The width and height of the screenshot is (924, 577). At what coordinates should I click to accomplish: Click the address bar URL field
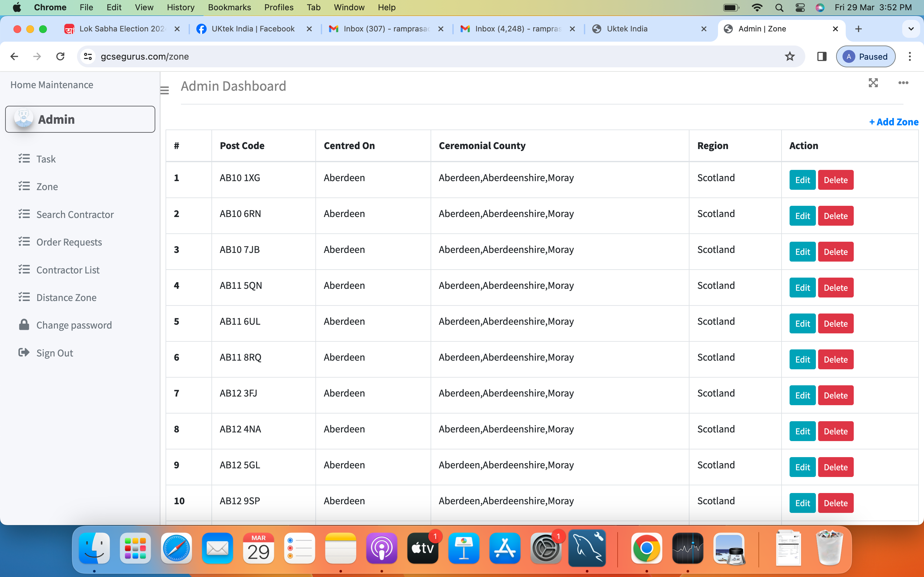pos(420,56)
